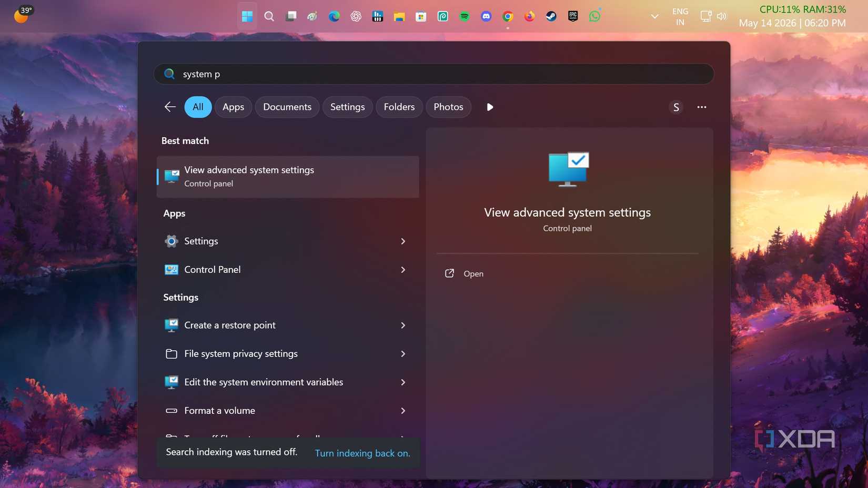Click Open in the preview pane
Image resolution: width=868 pixels, height=488 pixels.
tap(473, 273)
